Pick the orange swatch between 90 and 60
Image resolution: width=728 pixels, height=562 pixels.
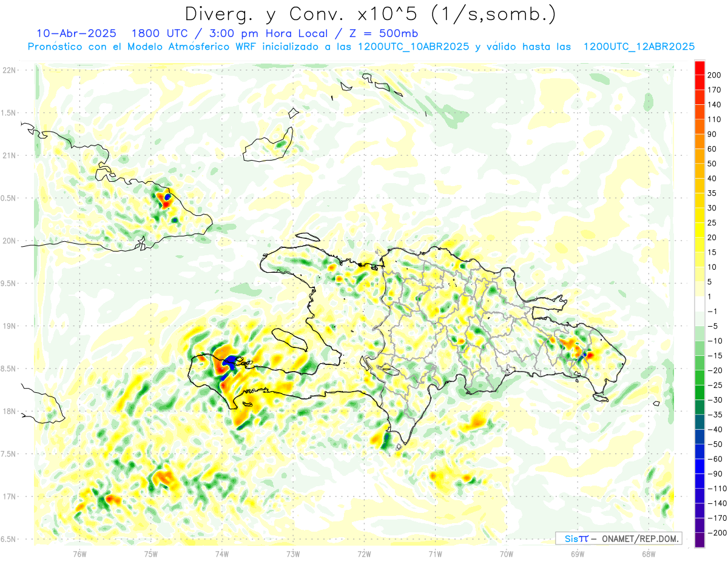pyautogui.click(x=699, y=141)
